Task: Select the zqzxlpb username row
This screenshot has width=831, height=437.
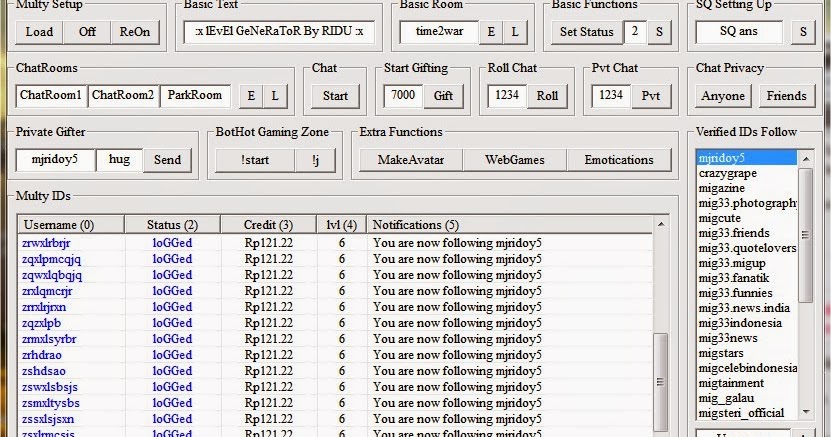Action: [41, 323]
